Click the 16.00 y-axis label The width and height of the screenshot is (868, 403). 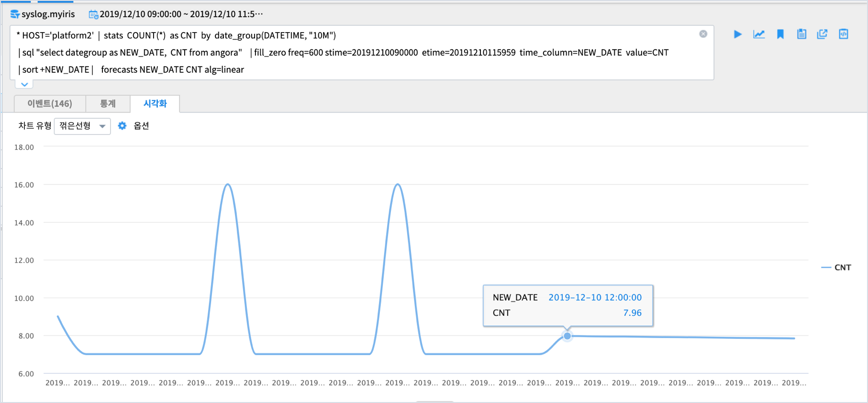pos(24,185)
